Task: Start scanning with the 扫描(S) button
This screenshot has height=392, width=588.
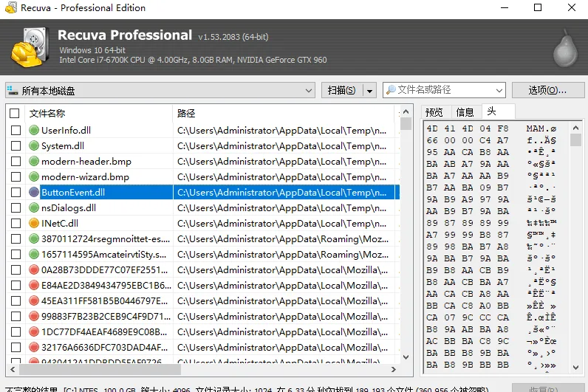Action: point(342,90)
